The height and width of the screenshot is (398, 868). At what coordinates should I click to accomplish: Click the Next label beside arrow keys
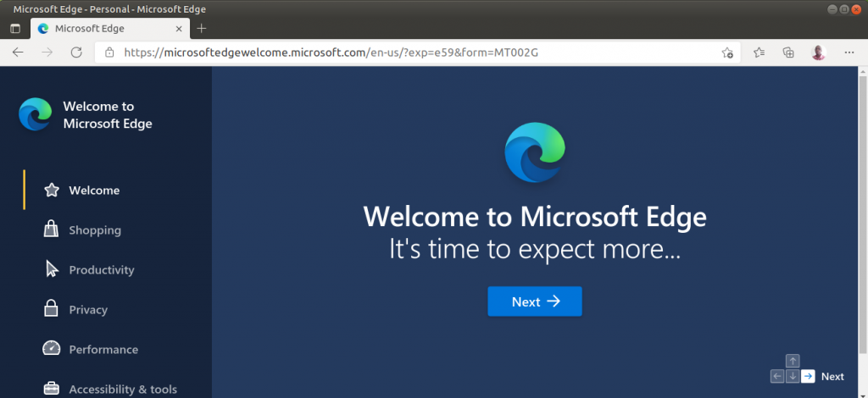pos(832,377)
